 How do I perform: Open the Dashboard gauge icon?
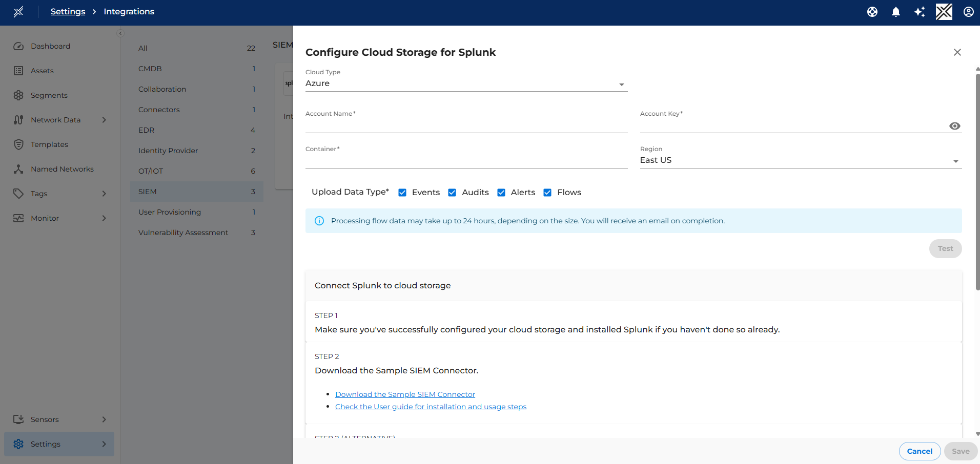click(x=18, y=46)
